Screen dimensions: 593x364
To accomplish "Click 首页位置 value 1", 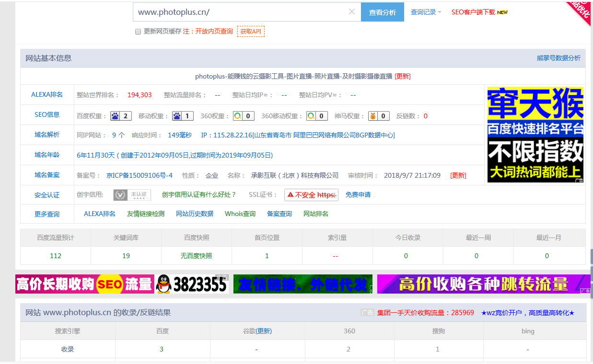I will coord(267,256).
